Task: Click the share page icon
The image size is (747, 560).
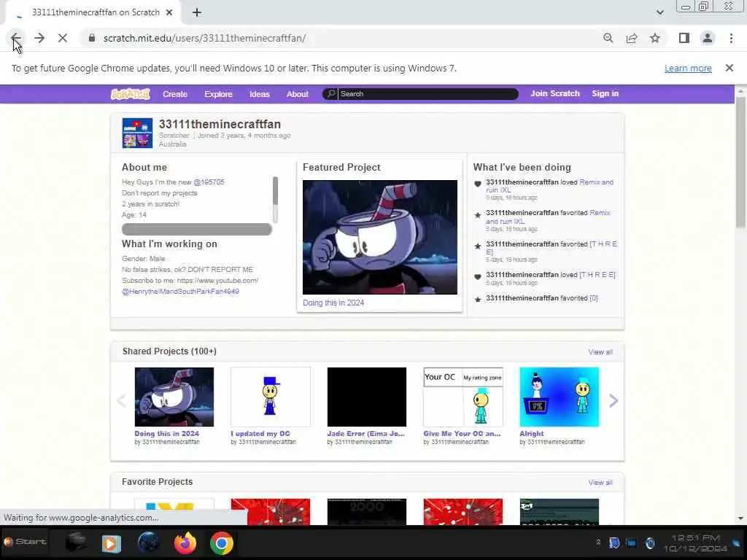Action: click(632, 38)
